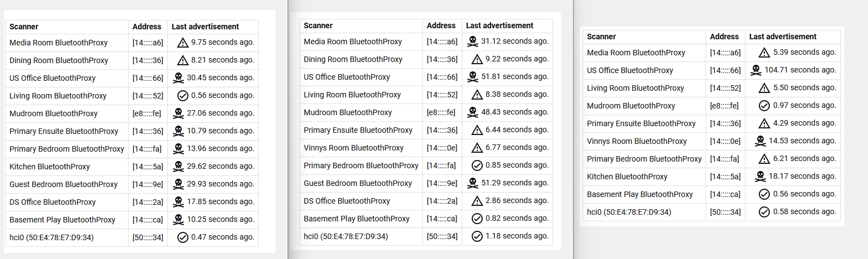Select checkmark icon next to 0.85 seconds

click(x=477, y=165)
